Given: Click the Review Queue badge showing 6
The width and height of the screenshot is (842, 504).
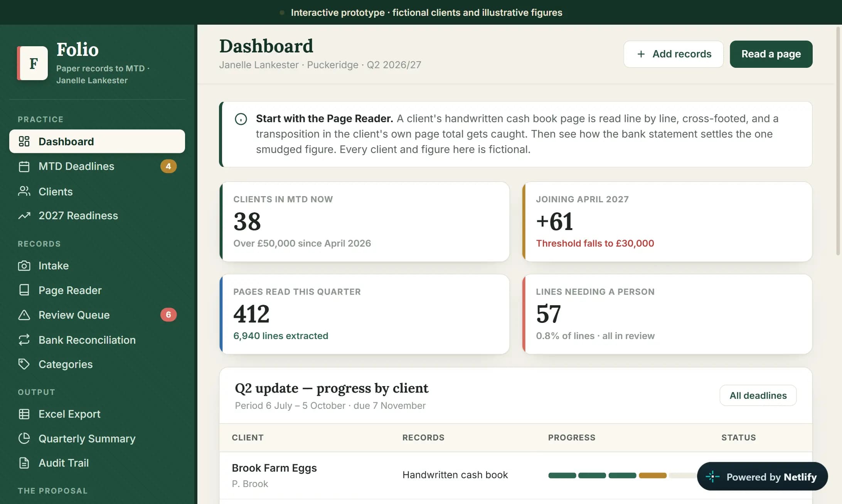Looking at the screenshot, I should coord(168,315).
